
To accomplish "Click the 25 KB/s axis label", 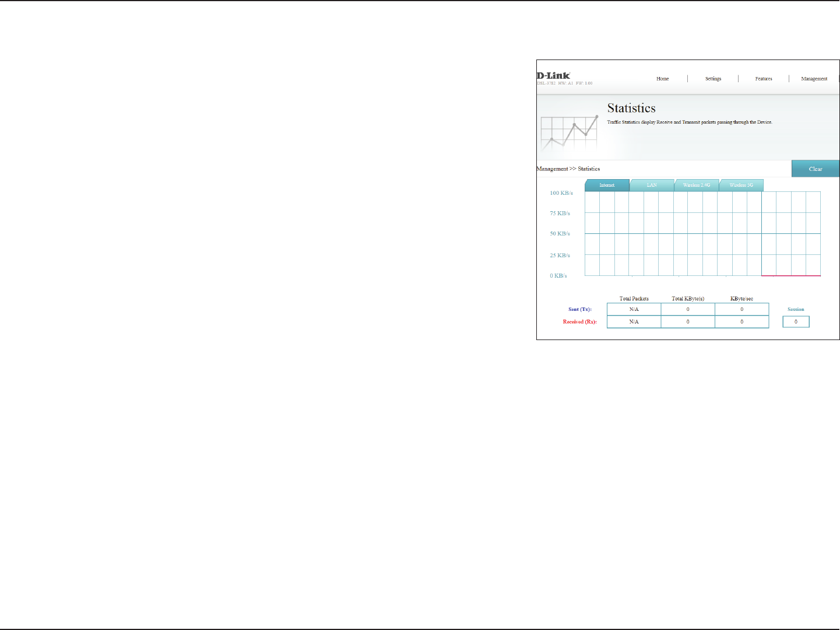I will (560, 256).
